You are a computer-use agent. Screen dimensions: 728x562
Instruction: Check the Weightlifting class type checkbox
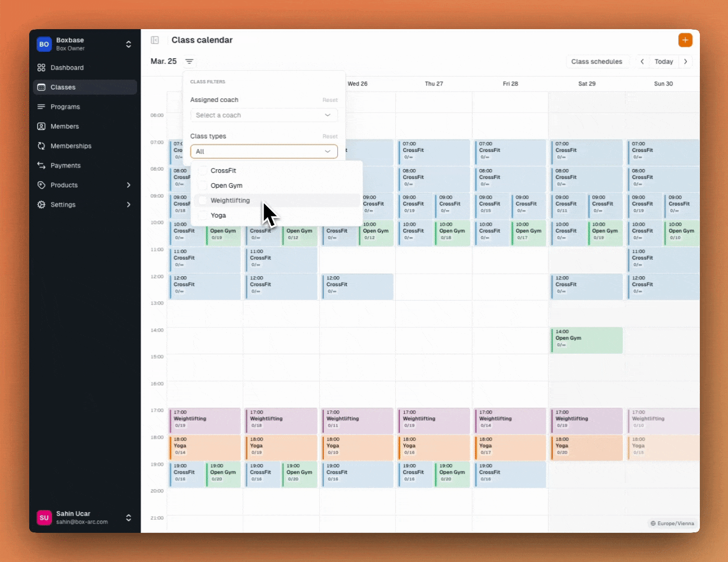203,200
